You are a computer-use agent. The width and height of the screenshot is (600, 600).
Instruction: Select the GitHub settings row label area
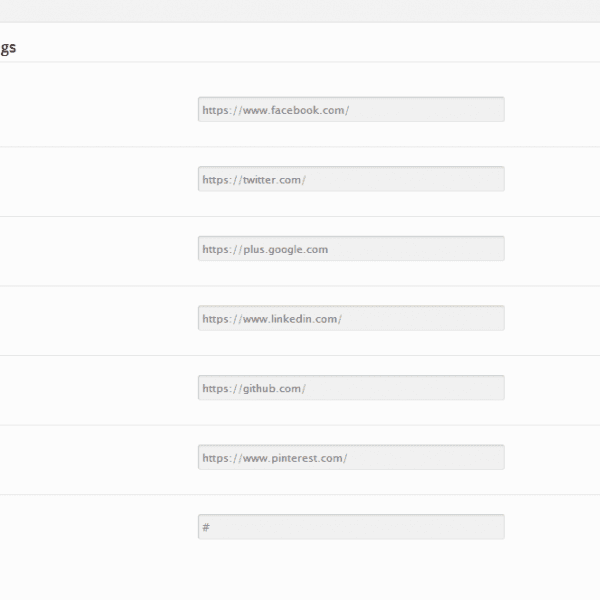tap(99, 388)
